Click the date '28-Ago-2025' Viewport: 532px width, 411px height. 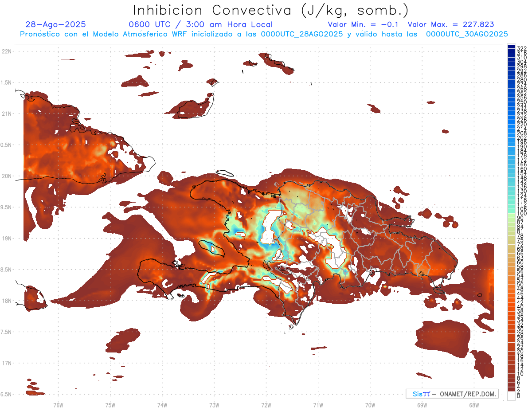coord(56,24)
